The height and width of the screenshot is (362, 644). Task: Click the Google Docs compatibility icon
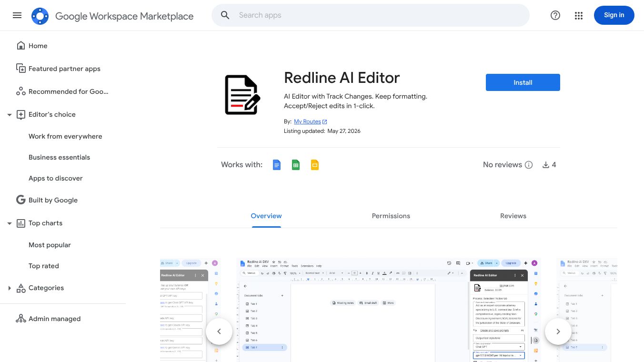(x=277, y=165)
